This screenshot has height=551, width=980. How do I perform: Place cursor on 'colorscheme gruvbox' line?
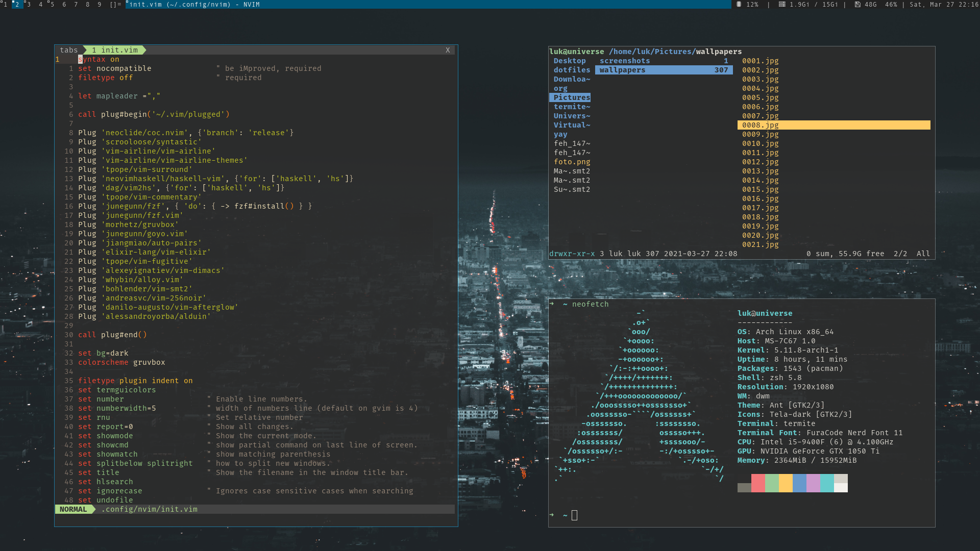(121, 362)
